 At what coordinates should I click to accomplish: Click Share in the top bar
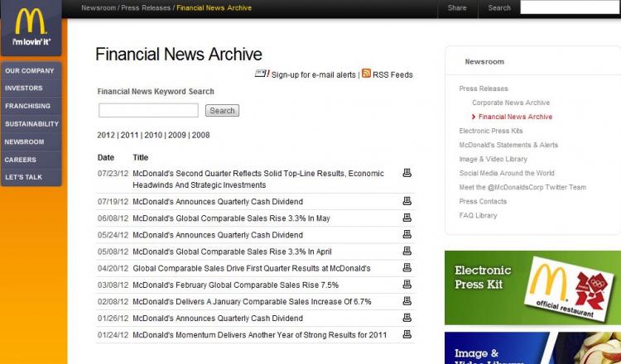click(x=457, y=7)
